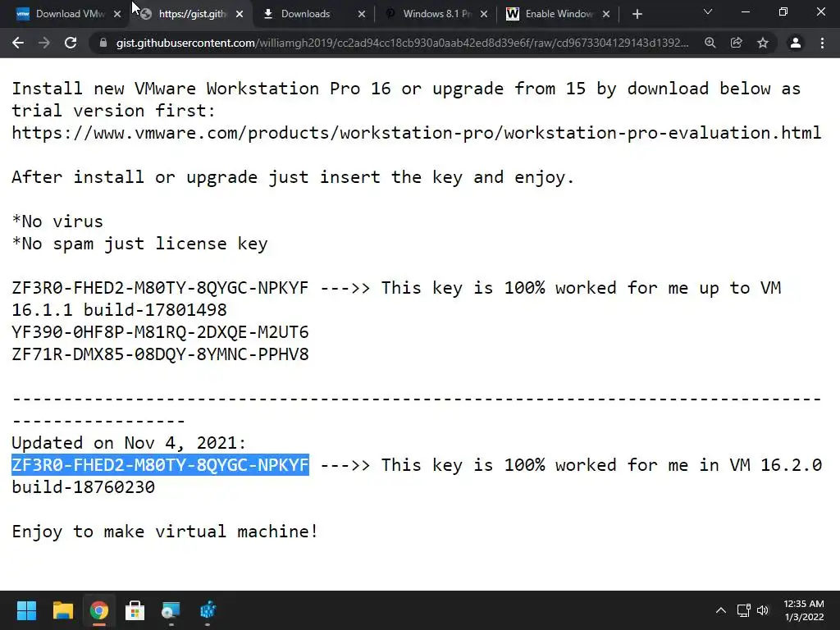Click the ZF71R-DMX85 key line

point(160,354)
